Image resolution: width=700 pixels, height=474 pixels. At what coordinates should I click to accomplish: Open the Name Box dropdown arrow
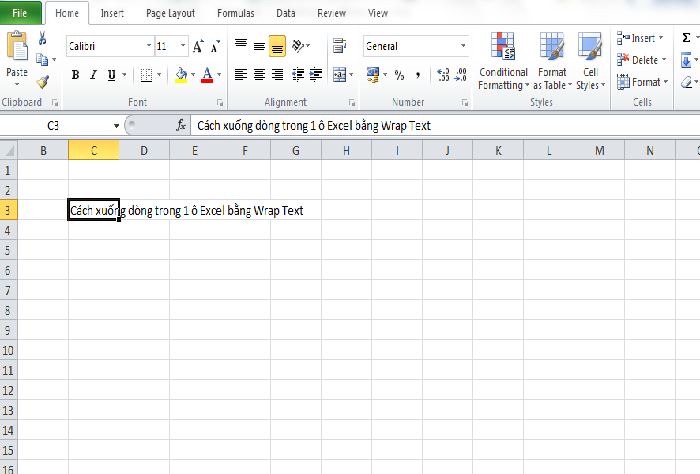116,126
